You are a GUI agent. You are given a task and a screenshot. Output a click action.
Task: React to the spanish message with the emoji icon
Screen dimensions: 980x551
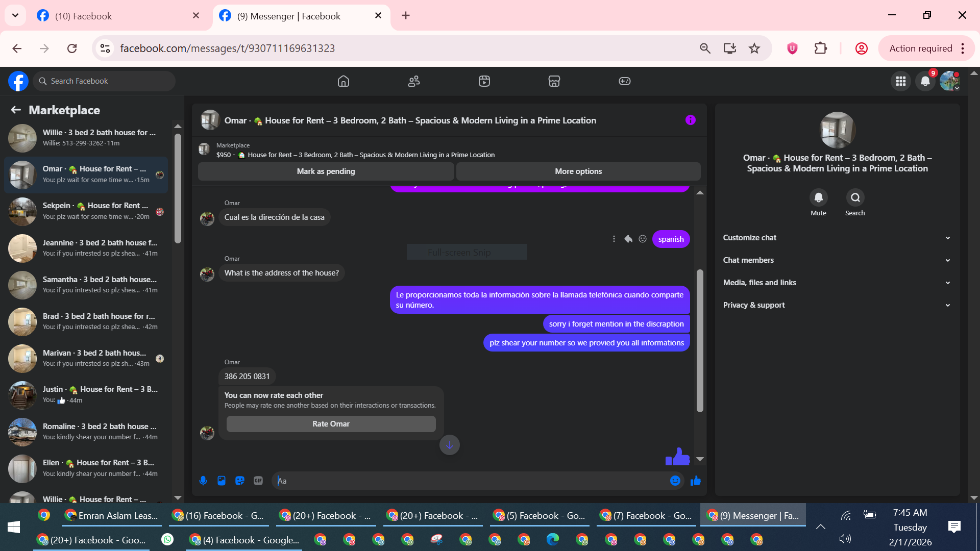(x=643, y=239)
